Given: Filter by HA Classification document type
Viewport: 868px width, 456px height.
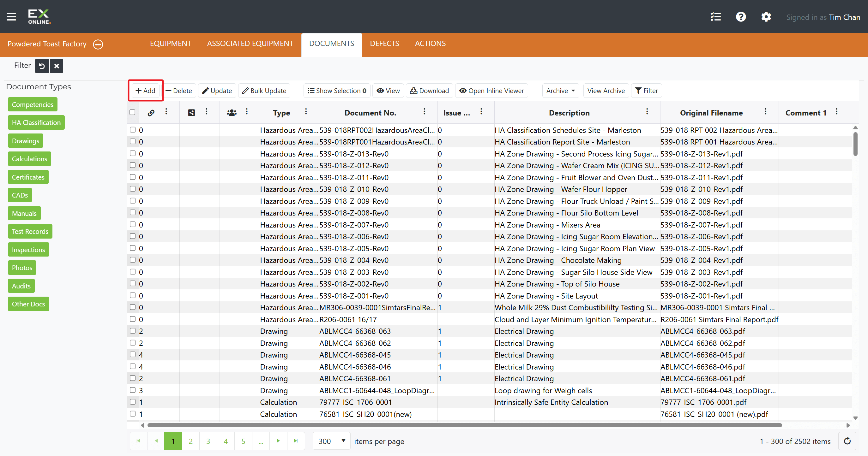Looking at the screenshot, I should (x=36, y=122).
